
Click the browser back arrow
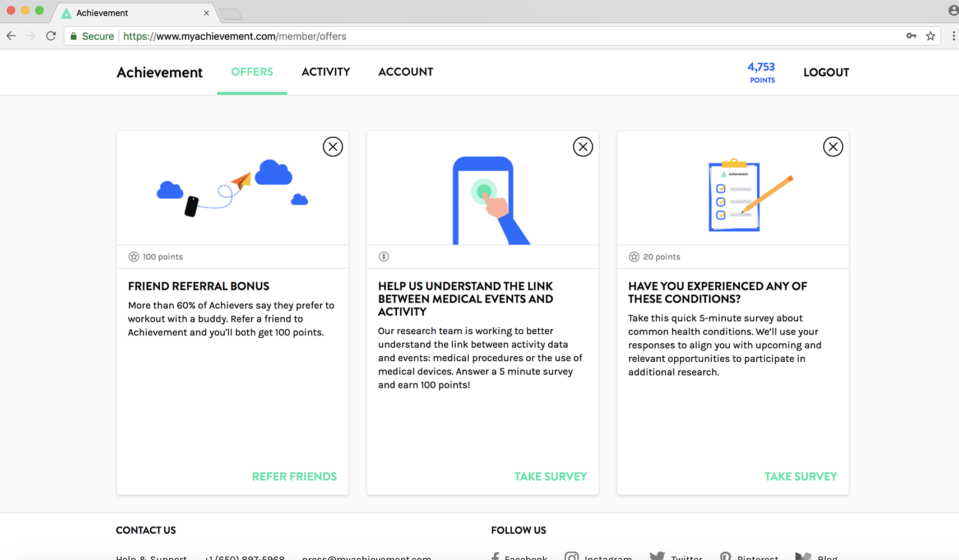point(11,36)
